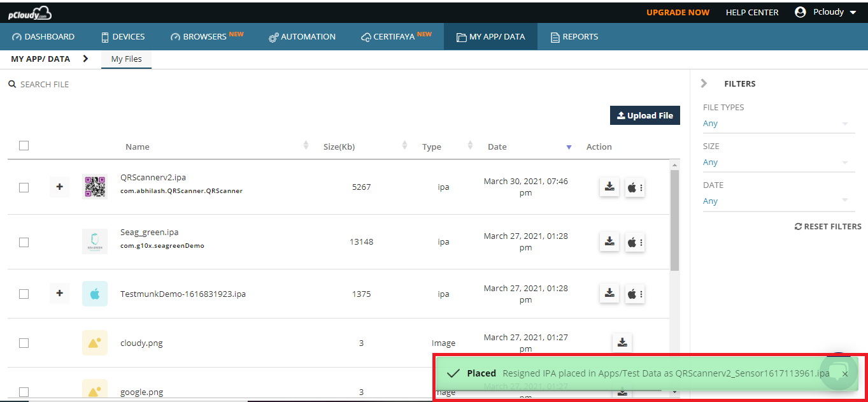Click the file name cloudy.png
The width and height of the screenshot is (868, 402).
141,343
